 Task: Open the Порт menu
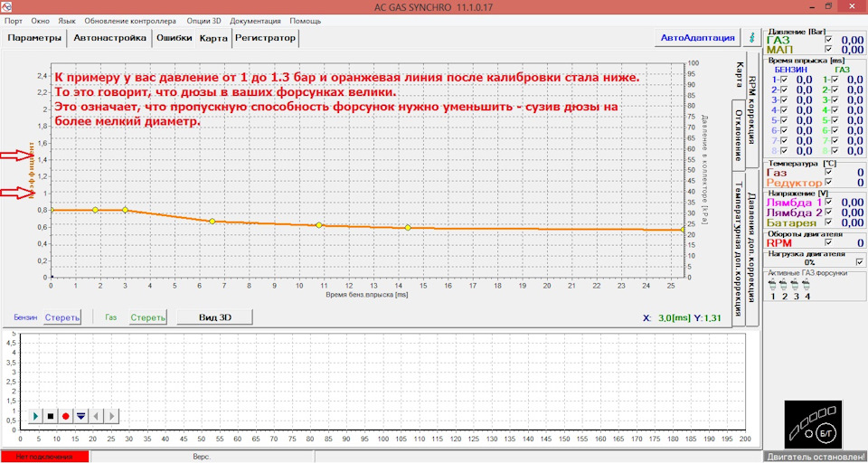coord(14,21)
